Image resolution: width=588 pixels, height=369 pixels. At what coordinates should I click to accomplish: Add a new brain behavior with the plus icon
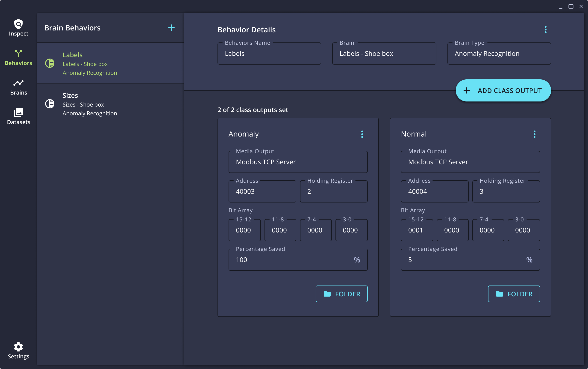click(171, 28)
